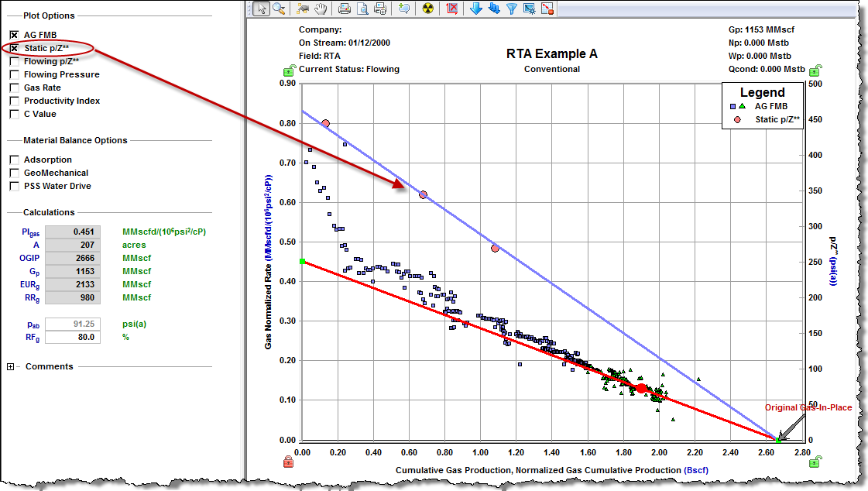Click the OGIP value field

coord(73,258)
